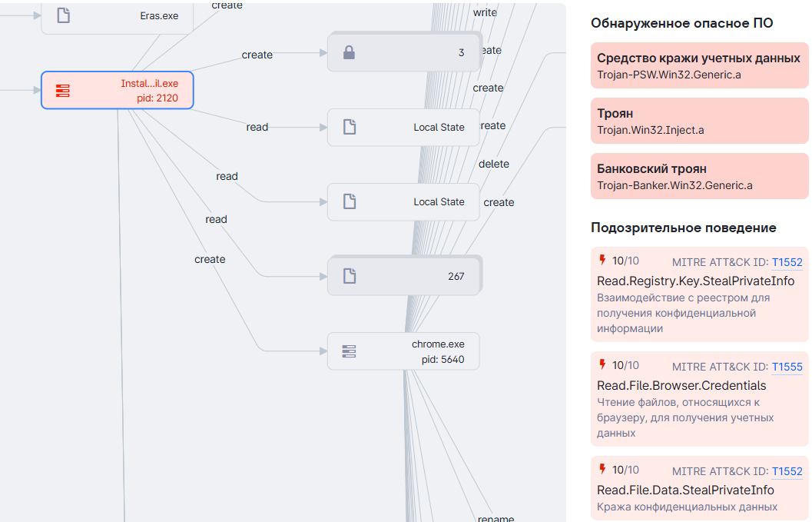Open T1552 link above Read.Registry.Key.StealPrivateInfo

click(787, 262)
